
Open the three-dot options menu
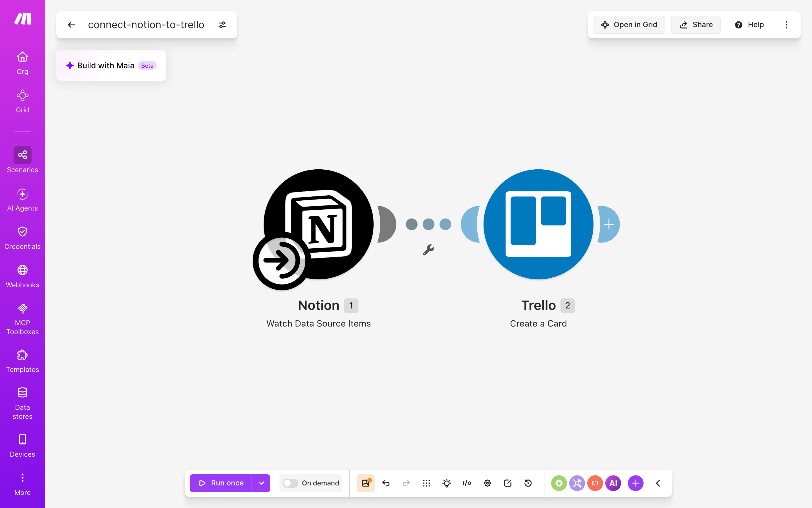tap(787, 25)
